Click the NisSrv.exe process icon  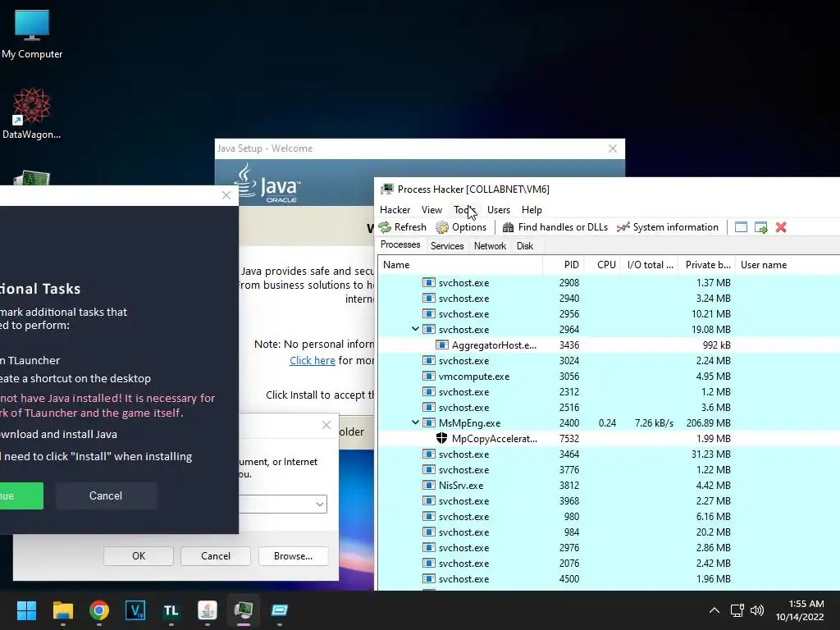[x=428, y=486]
